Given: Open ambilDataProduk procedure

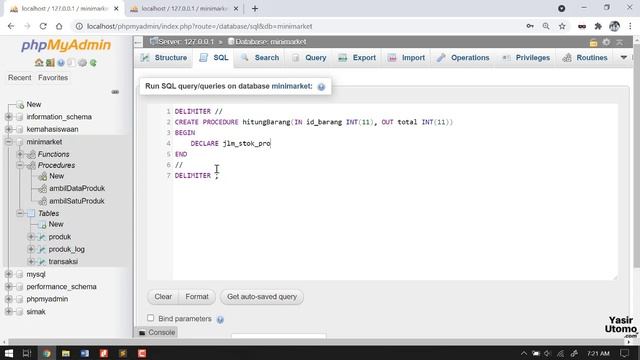Looking at the screenshot, I should tap(77, 188).
